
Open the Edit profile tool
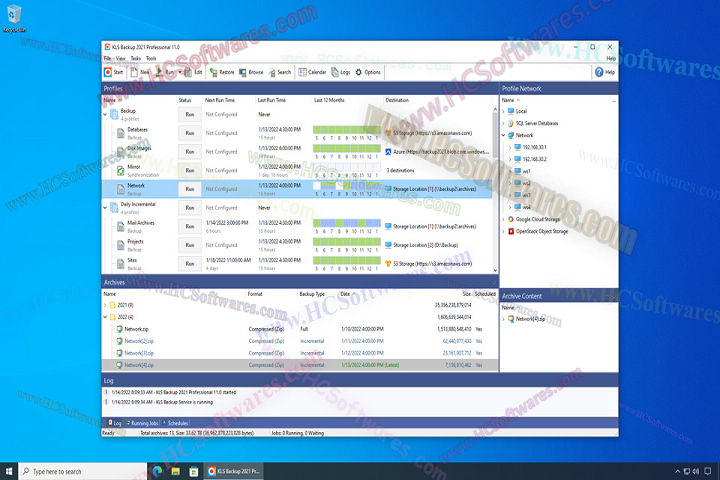pos(193,72)
